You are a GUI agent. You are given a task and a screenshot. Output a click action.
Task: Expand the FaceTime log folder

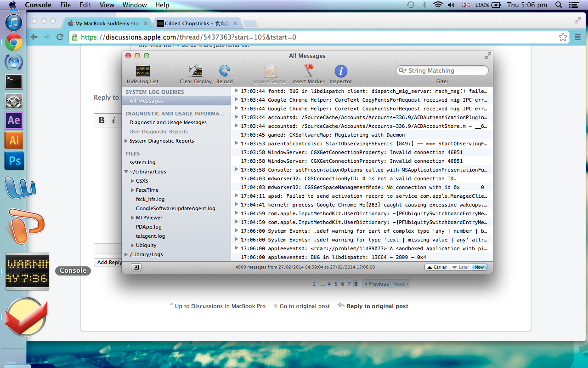pyautogui.click(x=133, y=190)
